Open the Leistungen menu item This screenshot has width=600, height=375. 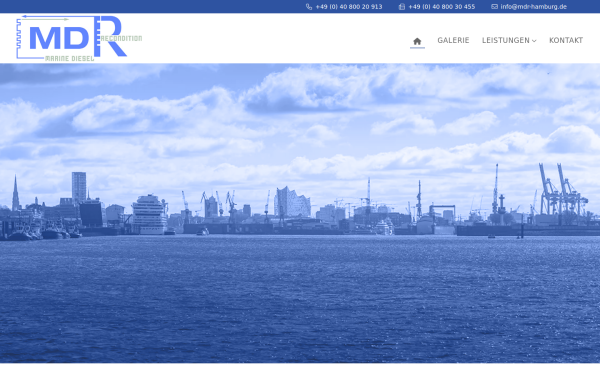[505, 40]
